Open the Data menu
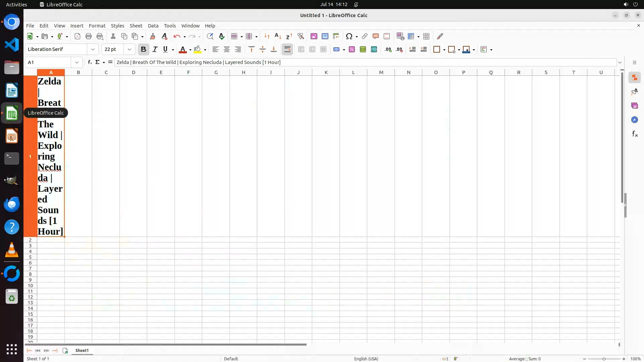Image resolution: width=644 pixels, height=362 pixels. pos(153,26)
